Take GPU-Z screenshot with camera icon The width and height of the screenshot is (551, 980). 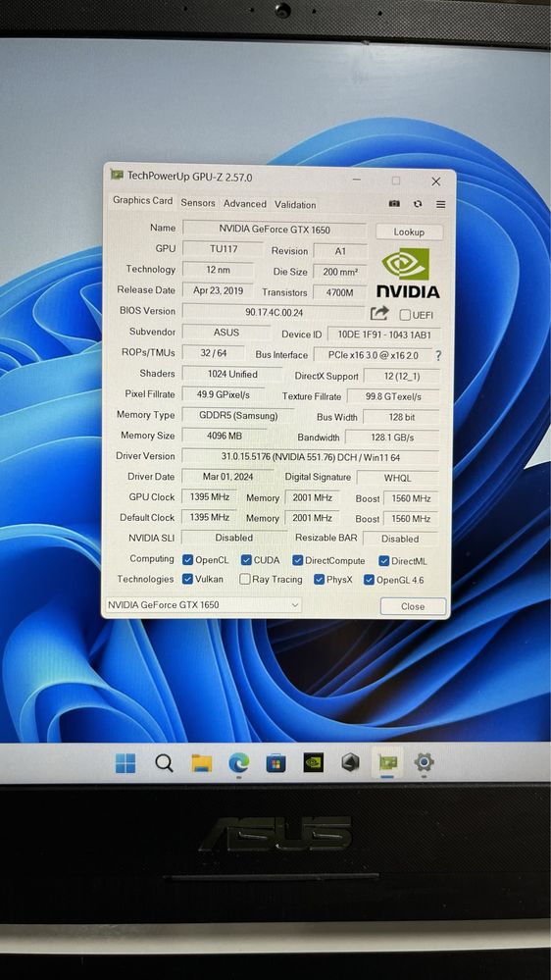pyautogui.click(x=394, y=204)
